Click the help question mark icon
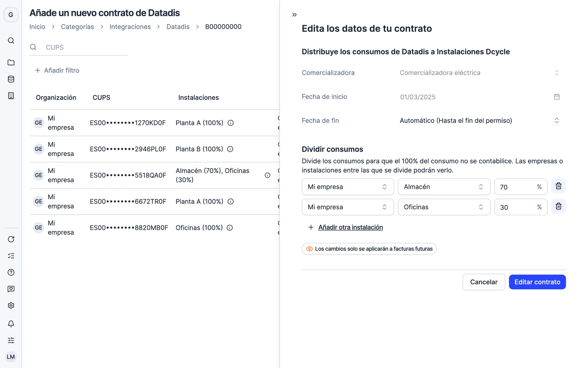This screenshot has width=588, height=368. (x=11, y=272)
